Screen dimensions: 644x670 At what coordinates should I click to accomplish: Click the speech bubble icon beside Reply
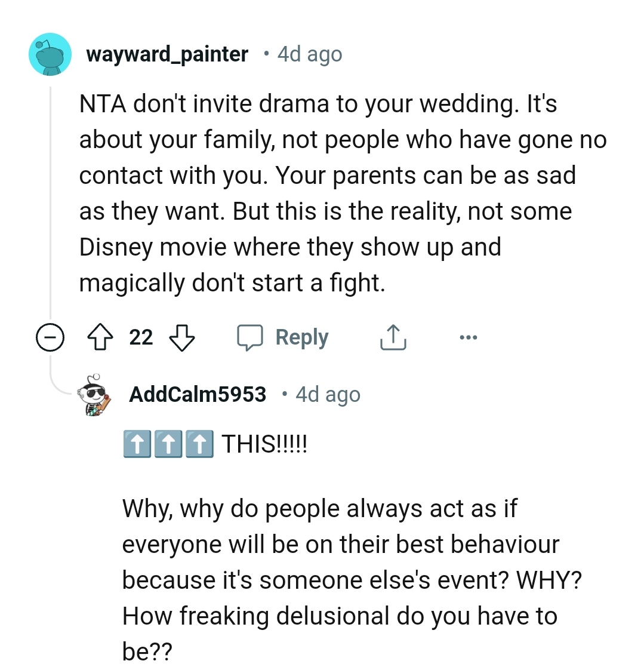click(250, 338)
